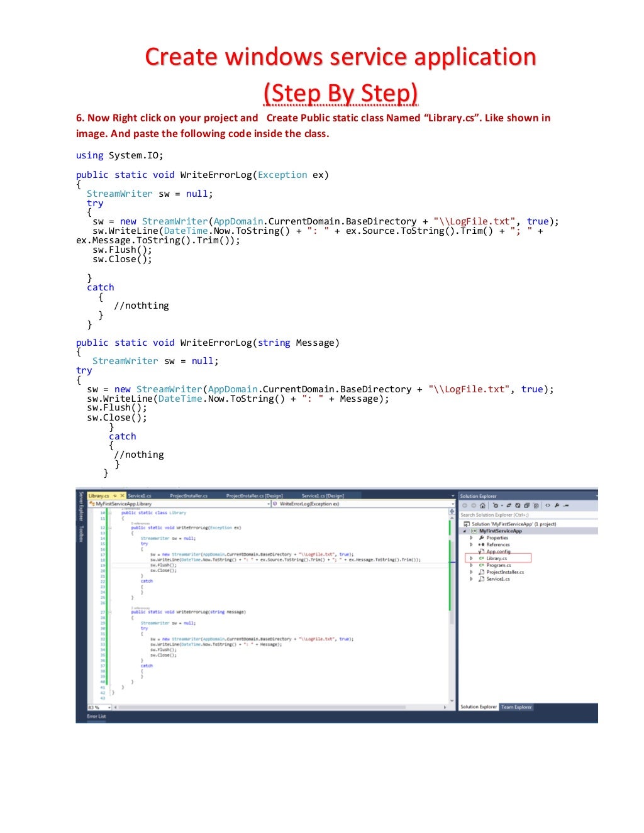The width and height of the screenshot is (644, 833).
Task: Click the C# icon beside MyFirstServiceApp project
Action: (474, 531)
